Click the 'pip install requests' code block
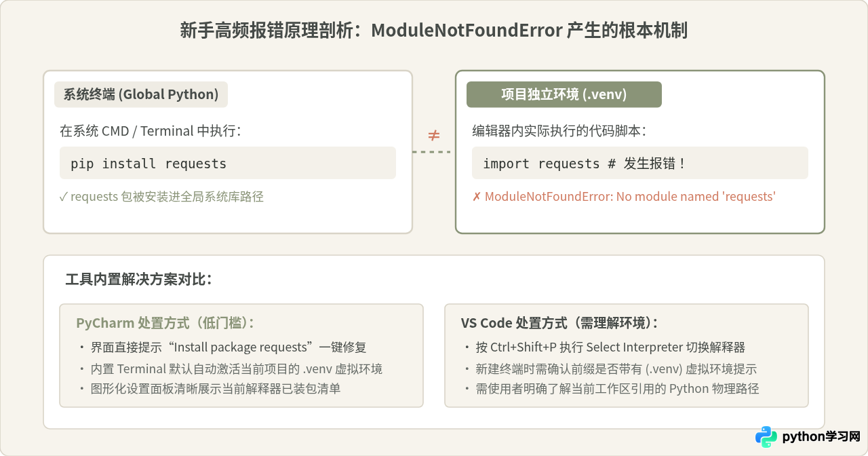Viewport: 868px width, 456px height. pyautogui.click(x=228, y=163)
